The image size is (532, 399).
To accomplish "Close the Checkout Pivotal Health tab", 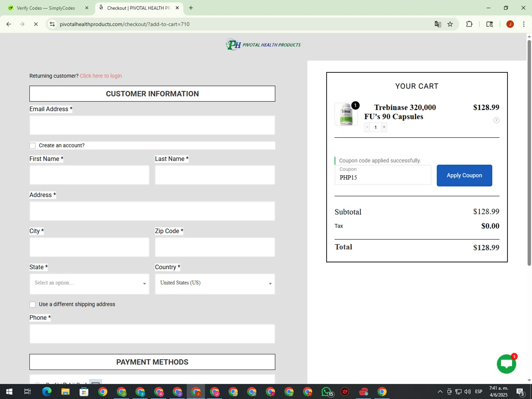I will pos(177,8).
